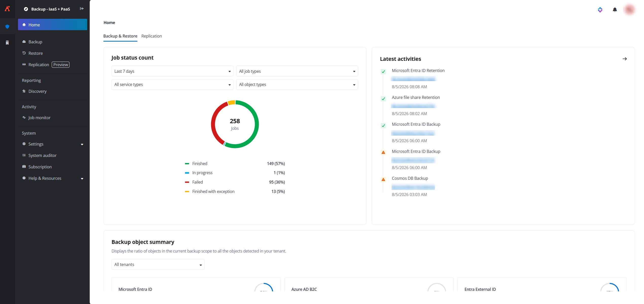
Task: Open the shield protection module icon
Action: [7, 27]
